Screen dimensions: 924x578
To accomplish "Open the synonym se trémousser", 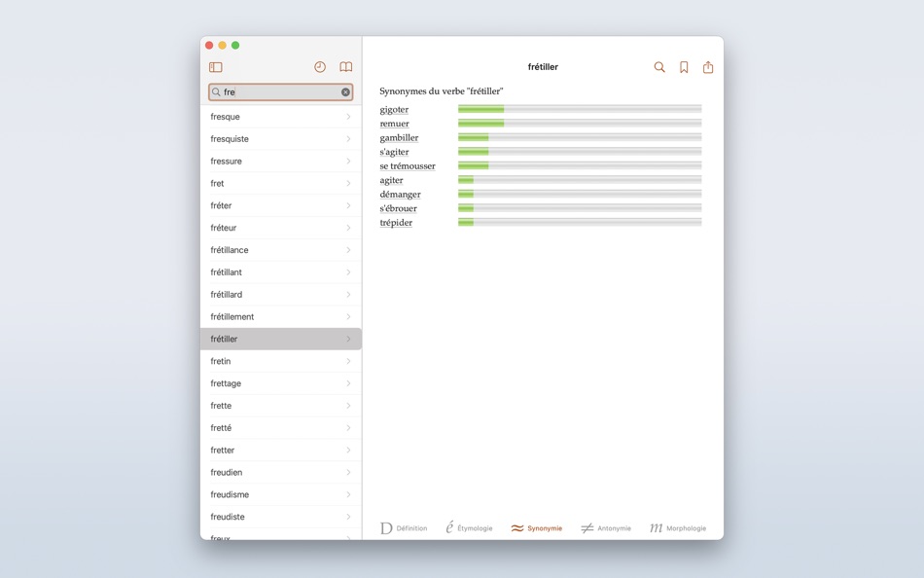I will click(x=409, y=165).
